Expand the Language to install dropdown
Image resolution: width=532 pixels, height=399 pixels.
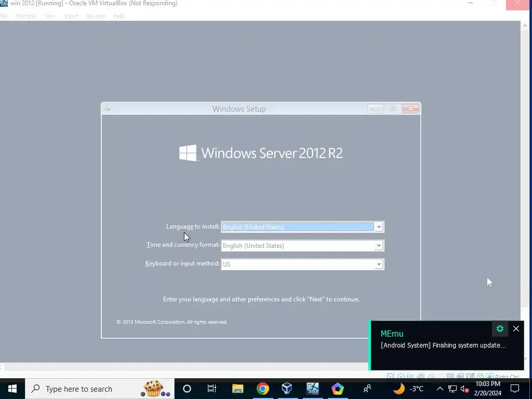(379, 227)
